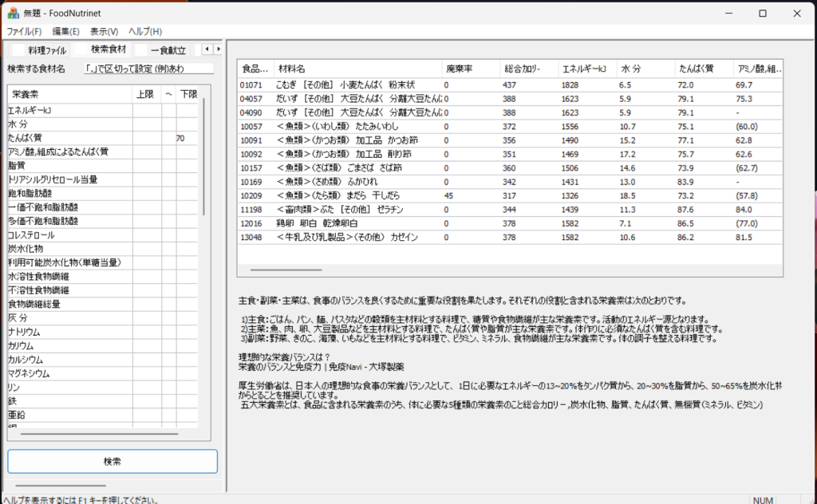817x504 pixels.
Task: Click the 材料名 column header
Action: click(x=357, y=69)
